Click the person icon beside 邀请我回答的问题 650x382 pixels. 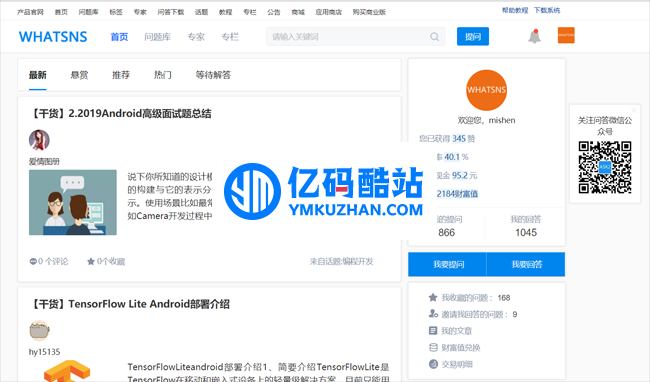pos(433,314)
